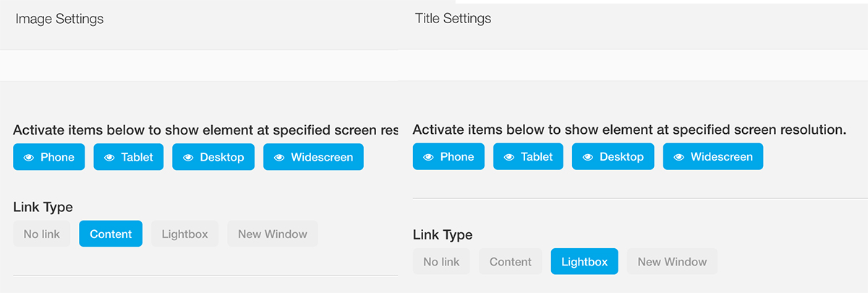
Task: Choose Lightbox link type in Image Settings
Action: pyautogui.click(x=184, y=234)
